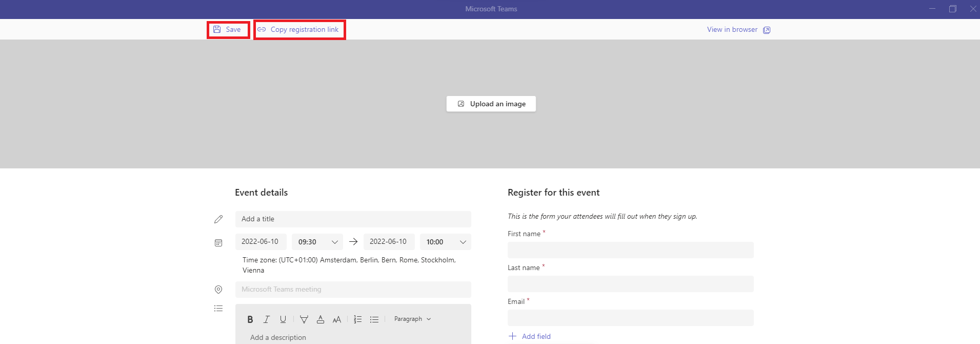The width and height of the screenshot is (980, 344).
Task: Click the Save button
Action: click(227, 30)
